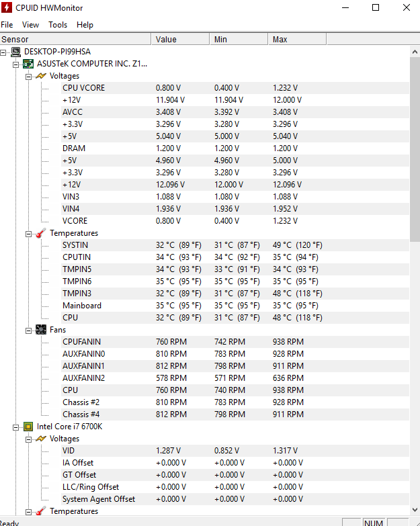The width and height of the screenshot is (420, 526).
Task: Click the vertical scrollbar down arrow
Action: pos(415,510)
